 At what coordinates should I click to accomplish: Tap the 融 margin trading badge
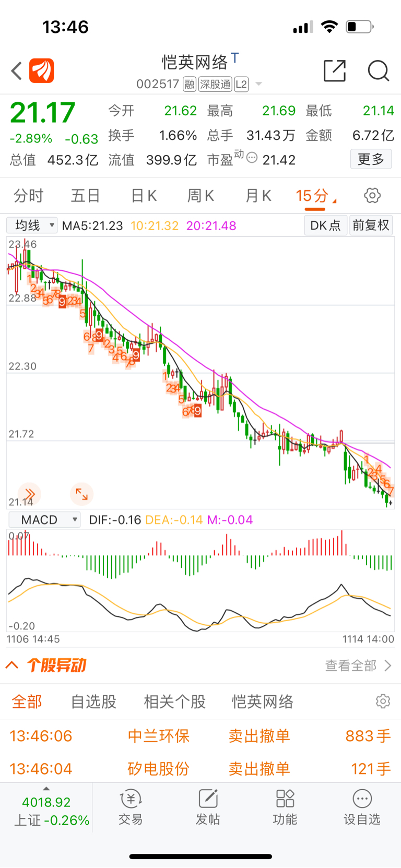click(190, 84)
